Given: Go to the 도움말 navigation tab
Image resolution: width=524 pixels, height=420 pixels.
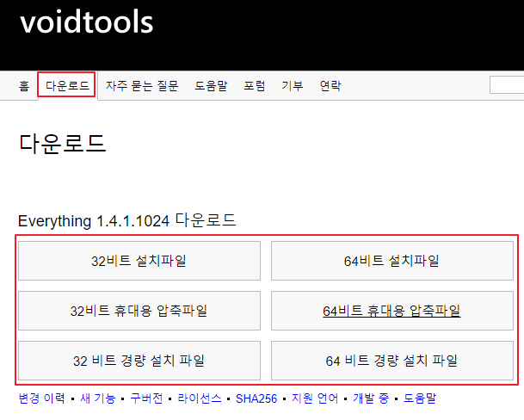Looking at the screenshot, I should [x=211, y=86].
